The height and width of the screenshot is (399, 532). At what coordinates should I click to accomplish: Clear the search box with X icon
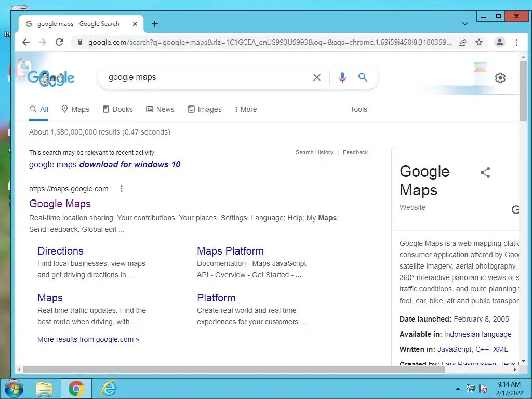tap(317, 77)
